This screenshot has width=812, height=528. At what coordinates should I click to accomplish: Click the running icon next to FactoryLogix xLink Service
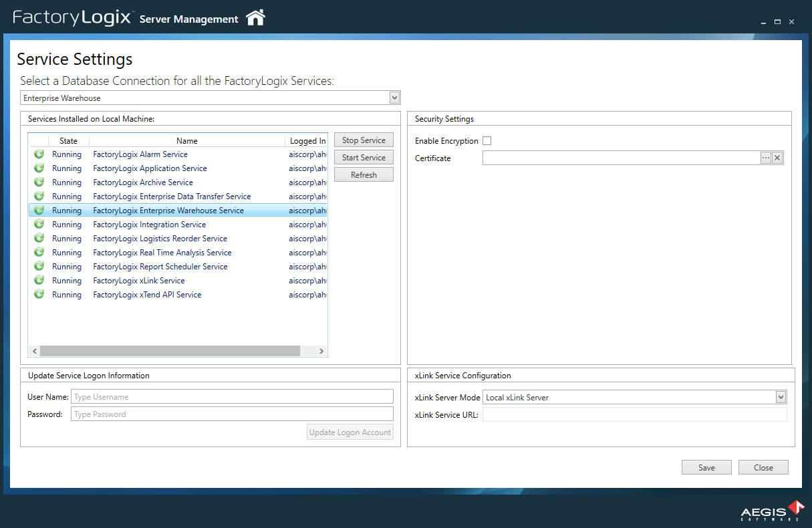point(39,280)
